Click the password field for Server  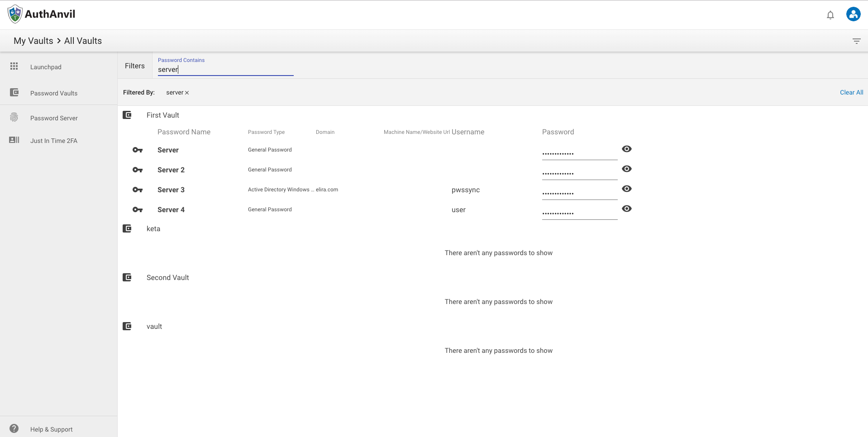[580, 153]
